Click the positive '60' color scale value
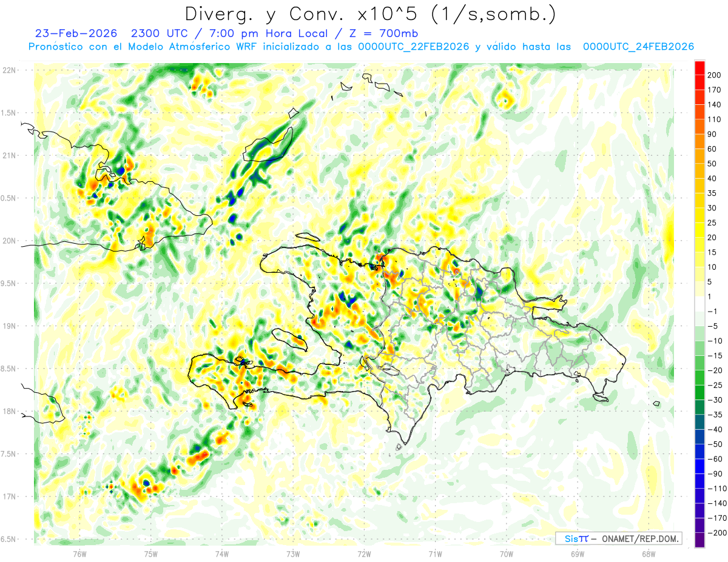This screenshot has height=562, width=728. (x=712, y=149)
